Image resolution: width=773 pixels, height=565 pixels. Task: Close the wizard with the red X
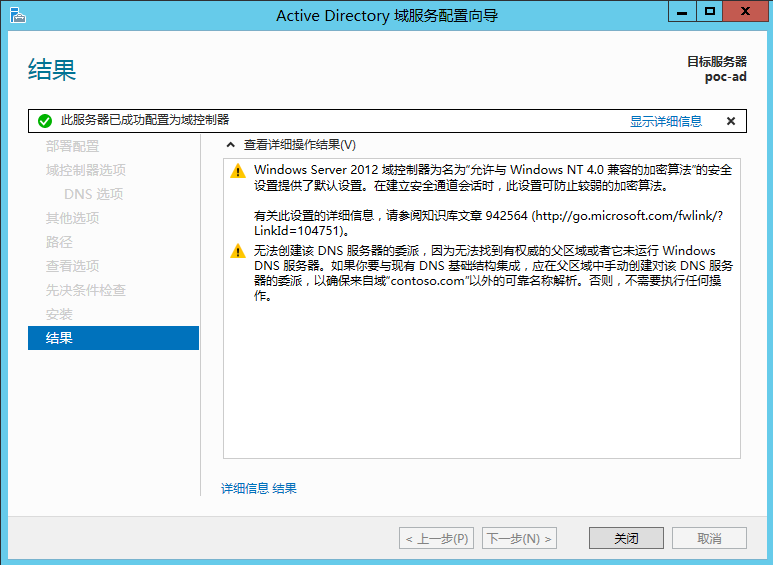pos(745,11)
